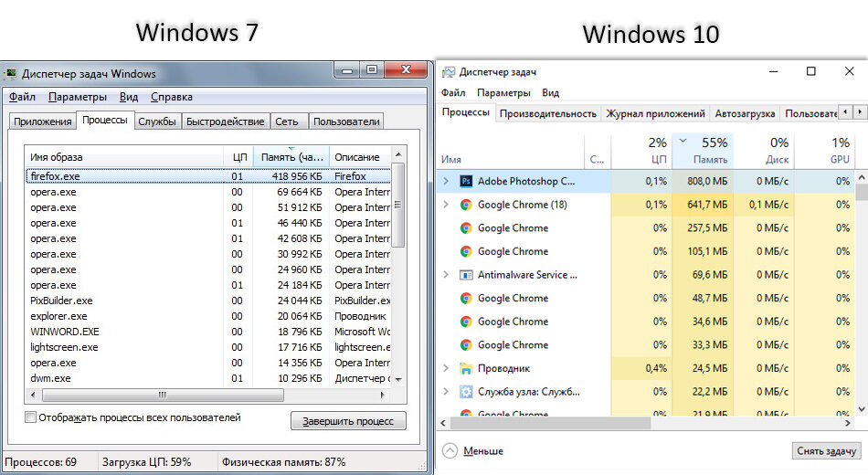Image resolution: width=868 pixels, height=475 pixels.
Task: Switch to Автозагрузка tab in Windows 10
Action: pos(745,113)
